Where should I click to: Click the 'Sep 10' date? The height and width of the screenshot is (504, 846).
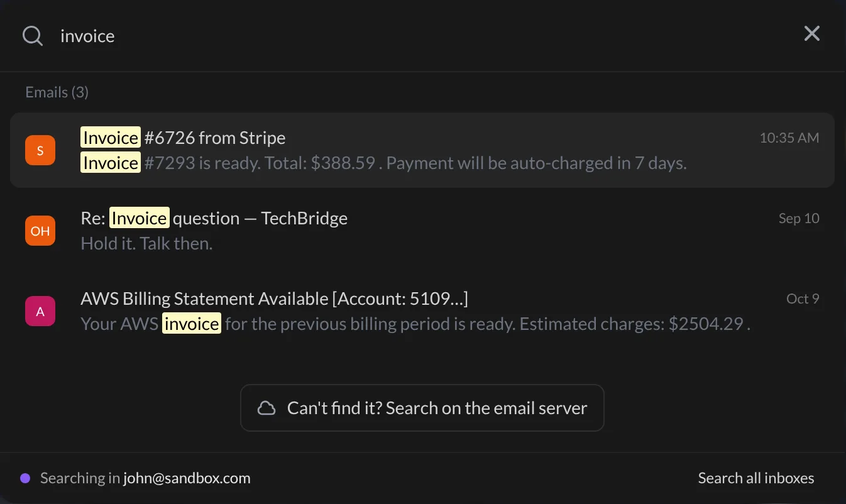[799, 219]
